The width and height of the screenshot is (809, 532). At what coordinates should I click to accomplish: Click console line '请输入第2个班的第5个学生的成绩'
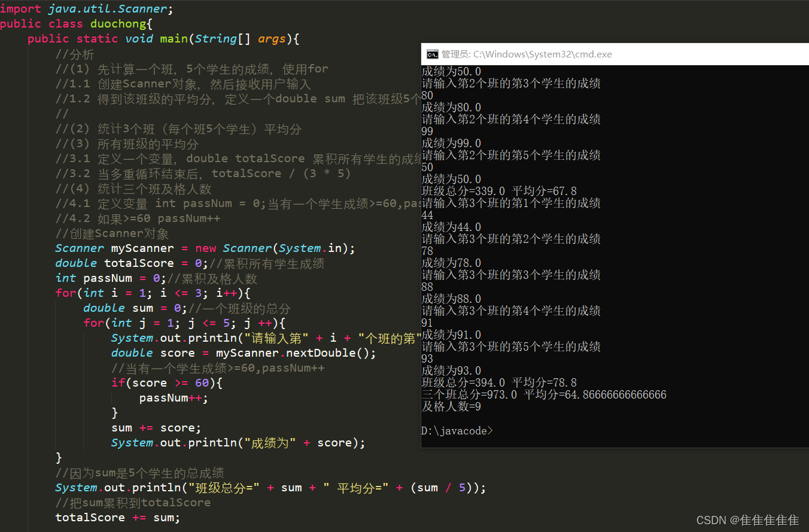point(511,156)
